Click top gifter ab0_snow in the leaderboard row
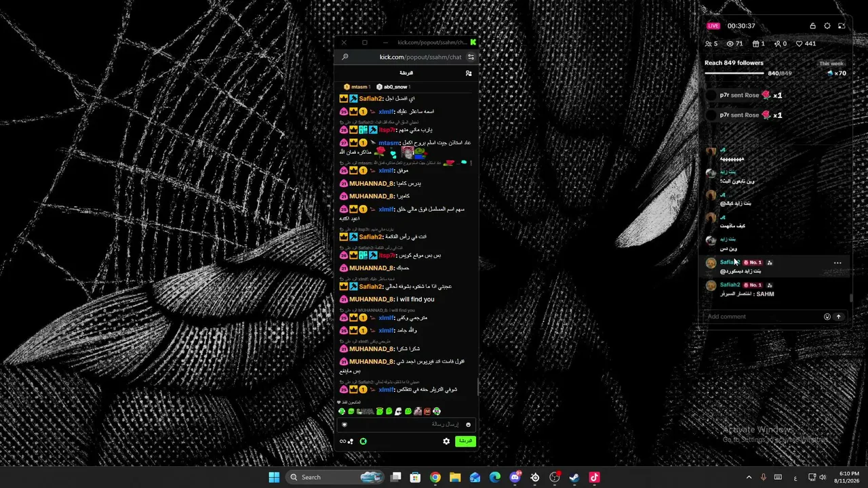868x488 pixels. click(393, 87)
